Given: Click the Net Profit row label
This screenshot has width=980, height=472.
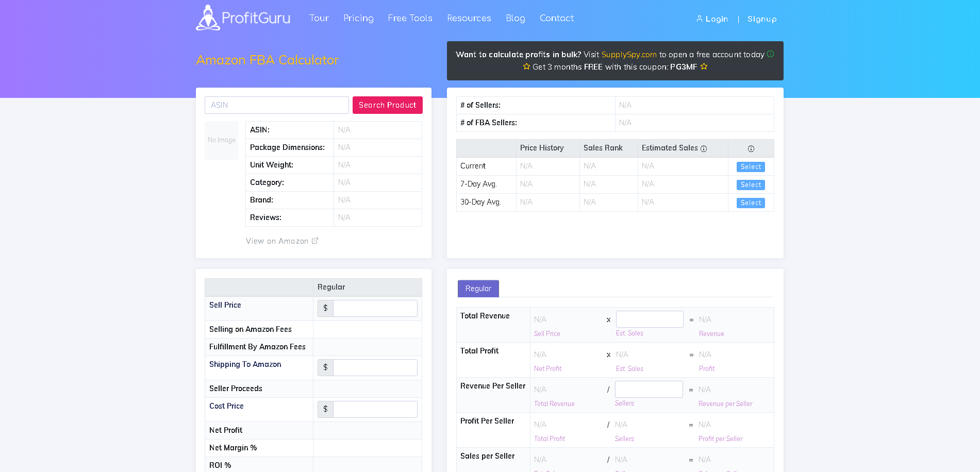Looking at the screenshot, I should coord(226,430).
